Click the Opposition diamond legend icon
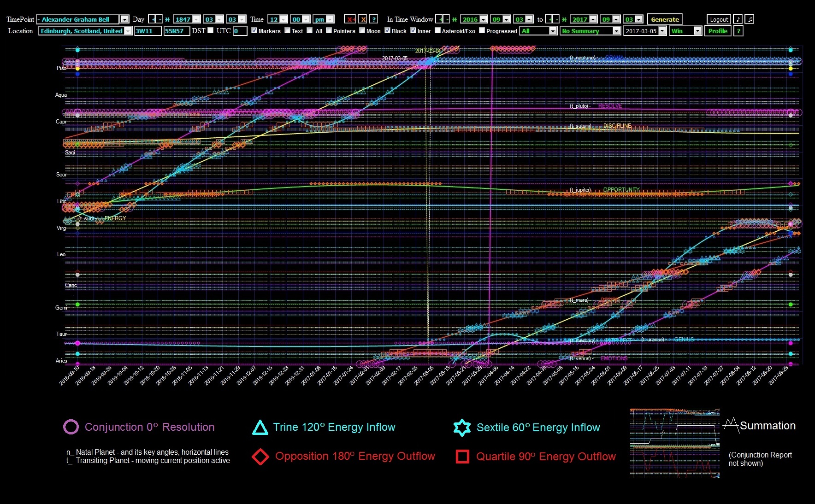 coord(260,457)
